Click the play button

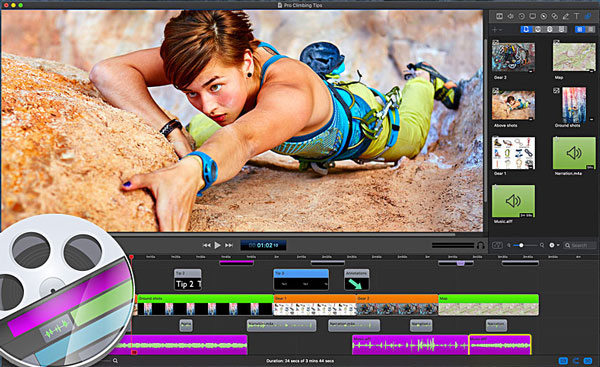(217, 245)
